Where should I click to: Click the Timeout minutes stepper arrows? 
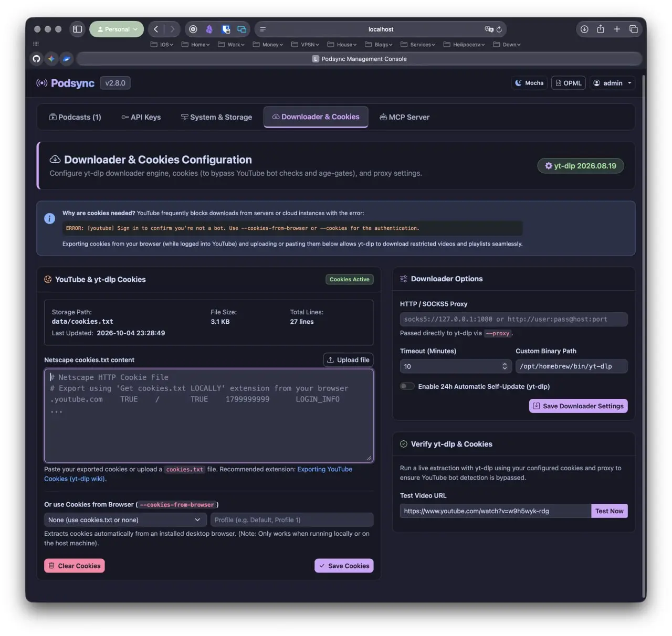(505, 366)
